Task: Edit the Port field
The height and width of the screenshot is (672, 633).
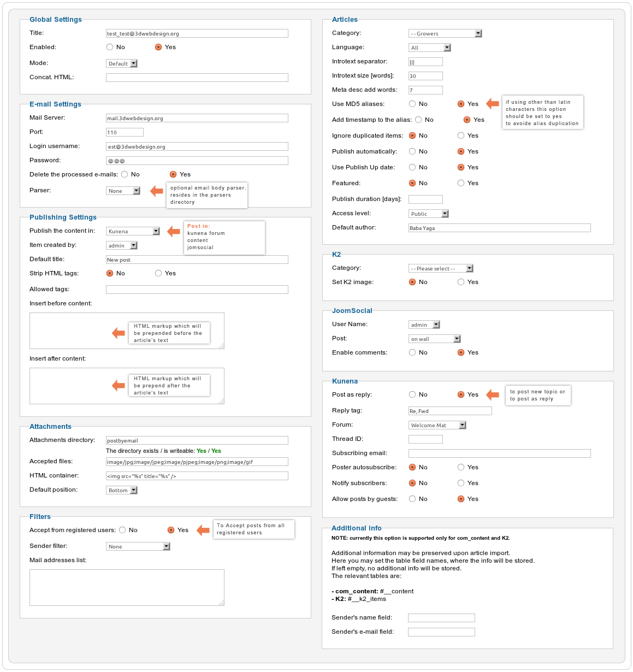Action: (125, 132)
